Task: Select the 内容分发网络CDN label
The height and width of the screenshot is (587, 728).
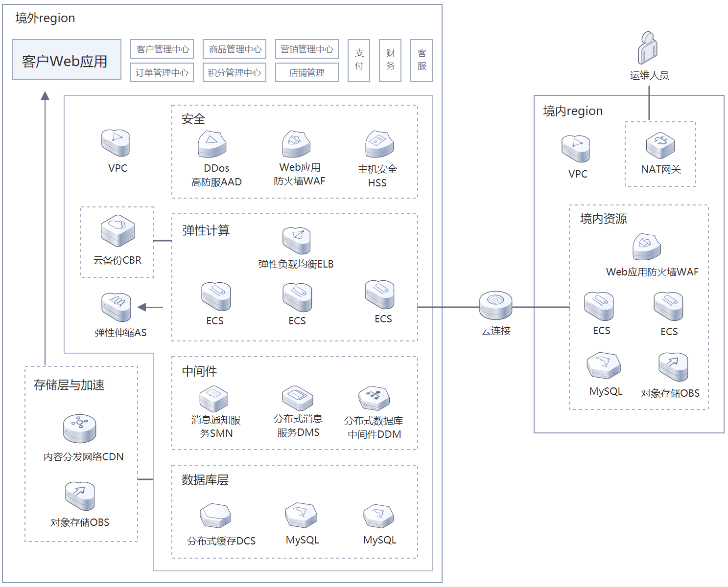Action: pos(84,457)
